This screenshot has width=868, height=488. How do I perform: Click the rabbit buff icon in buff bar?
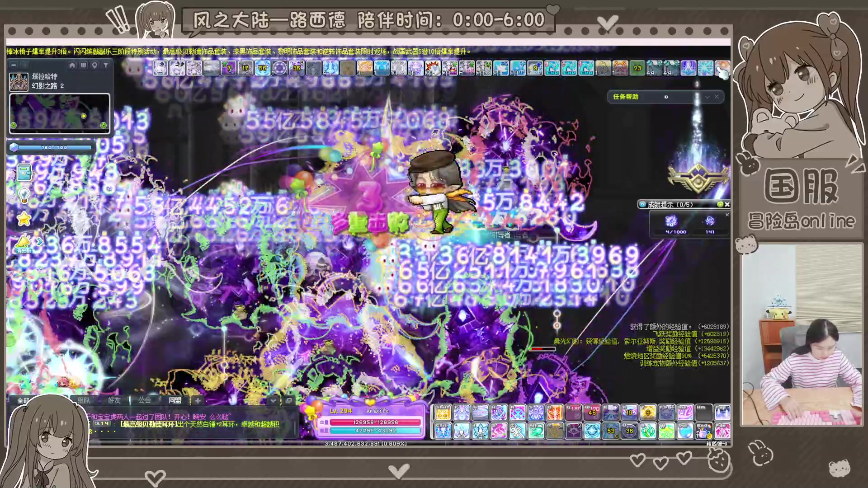160,68
